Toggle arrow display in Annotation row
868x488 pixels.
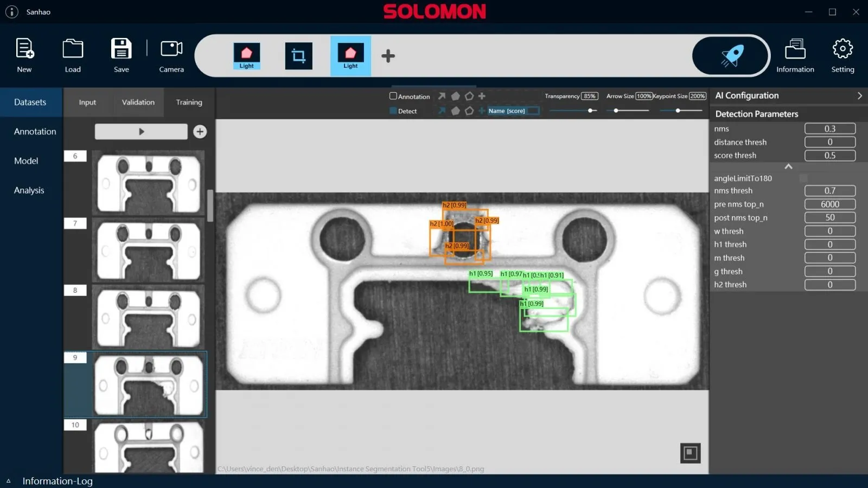442,96
